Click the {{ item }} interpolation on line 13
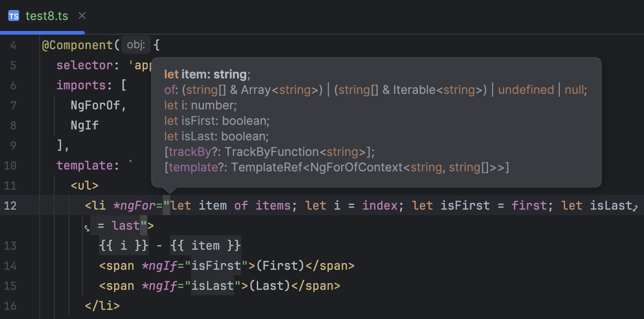Viewport: 644px width, 319px height. 205,245
